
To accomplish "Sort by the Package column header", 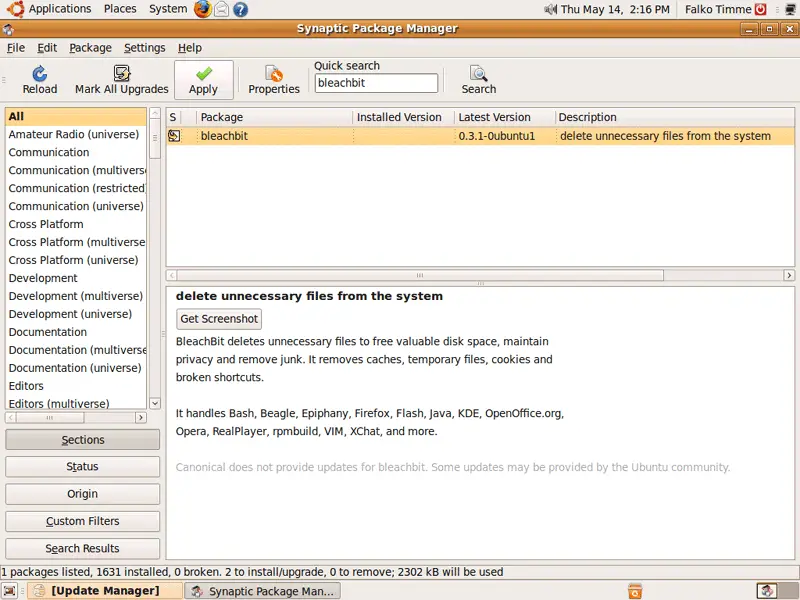I will (274, 117).
